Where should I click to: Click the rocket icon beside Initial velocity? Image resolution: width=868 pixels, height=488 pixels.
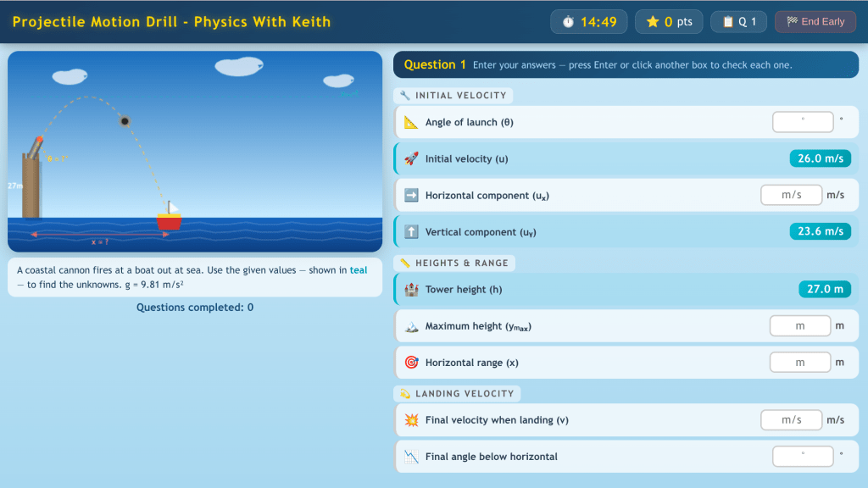point(411,159)
